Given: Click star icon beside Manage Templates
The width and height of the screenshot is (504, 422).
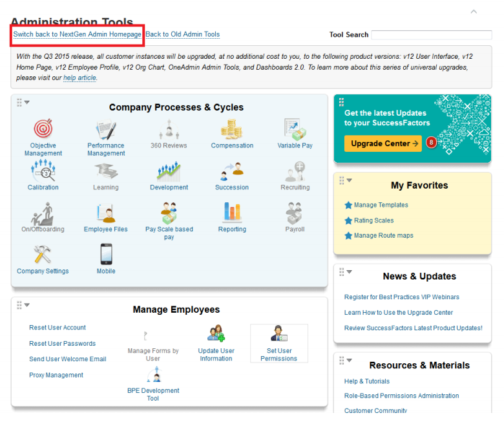Looking at the screenshot, I should [348, 205].
